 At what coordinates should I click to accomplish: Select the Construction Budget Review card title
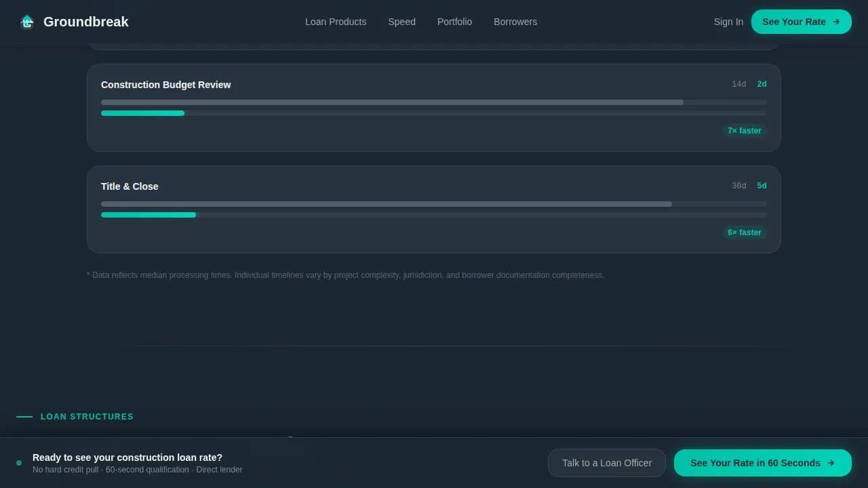165,85
